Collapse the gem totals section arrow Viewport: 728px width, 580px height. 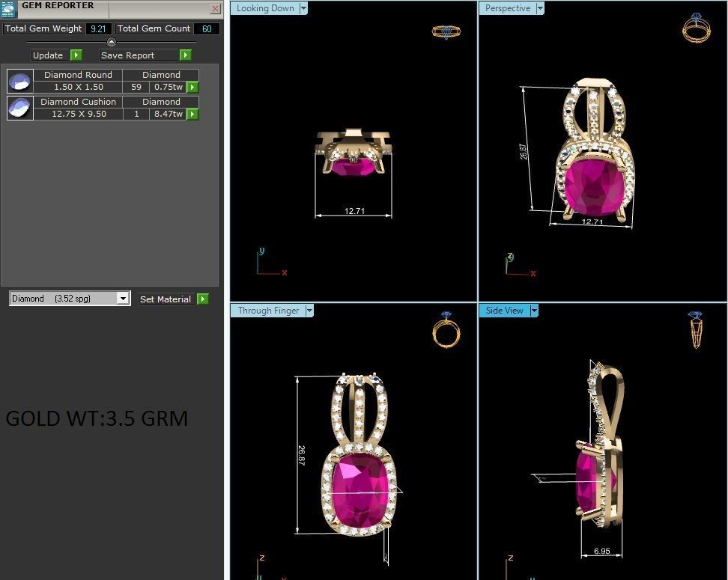(x=112, y=42)
